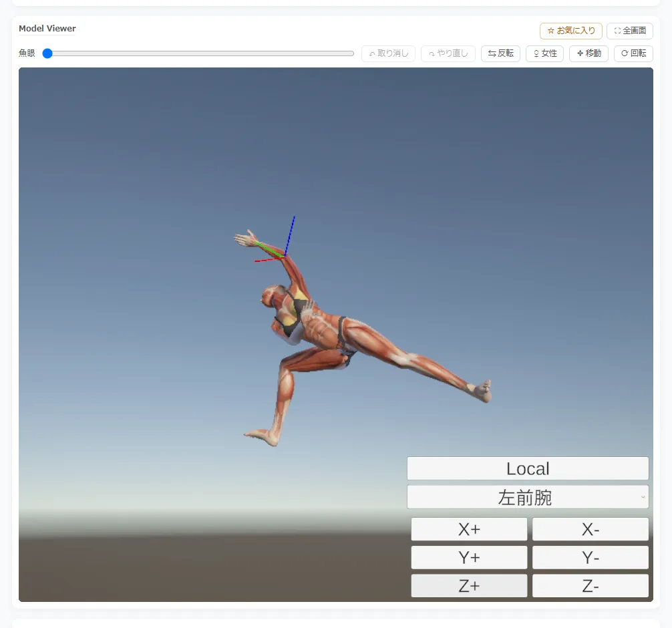Click the Model Viewer heading
Image resolution: width=672 pixels, height=628 pixels.
click(47, 28)
